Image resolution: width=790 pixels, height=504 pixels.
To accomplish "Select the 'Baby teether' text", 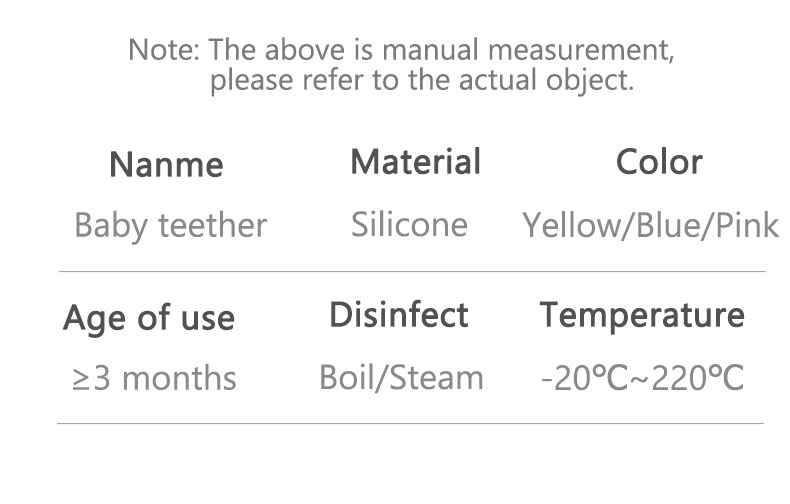I will [x=170, y=226].
